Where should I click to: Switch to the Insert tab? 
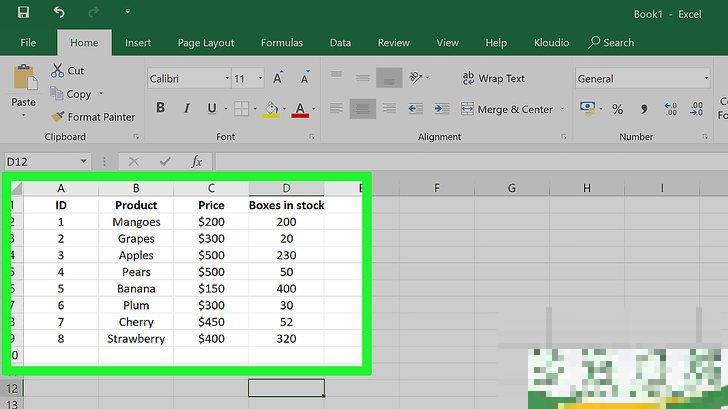(138, 43)
